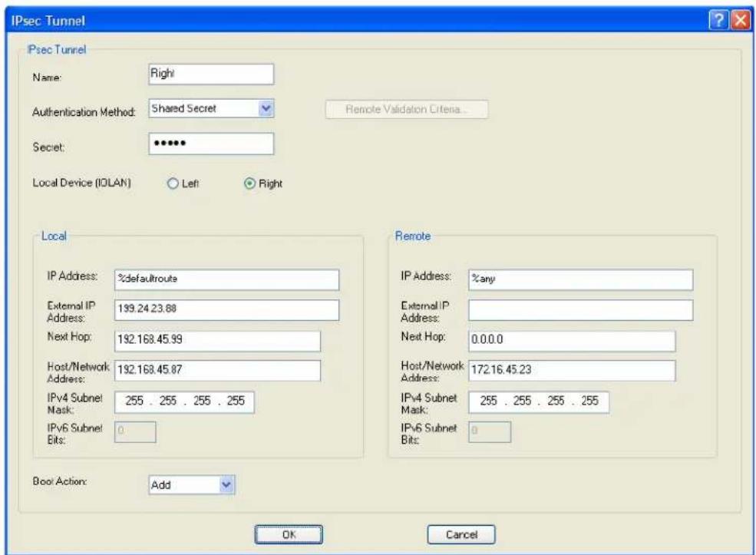The width and height of the screenshot is (756, 555).
Task: Click the Remote group box heading
Action: 413,236
